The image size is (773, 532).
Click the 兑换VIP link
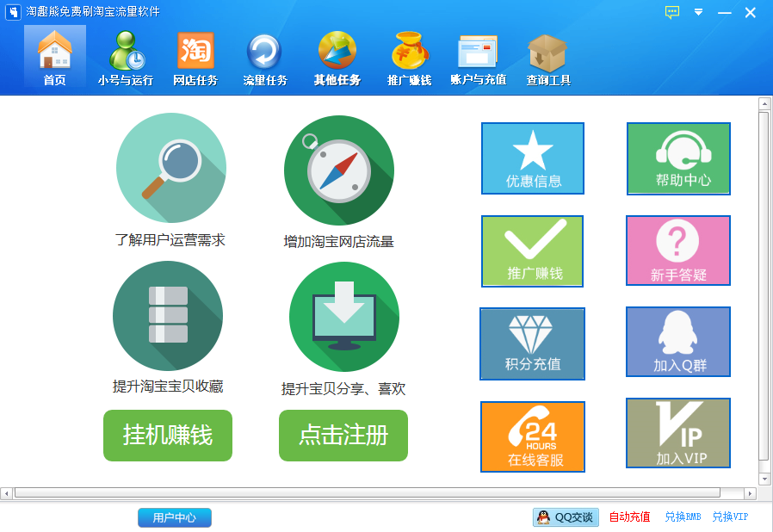(x=730, y=517)
